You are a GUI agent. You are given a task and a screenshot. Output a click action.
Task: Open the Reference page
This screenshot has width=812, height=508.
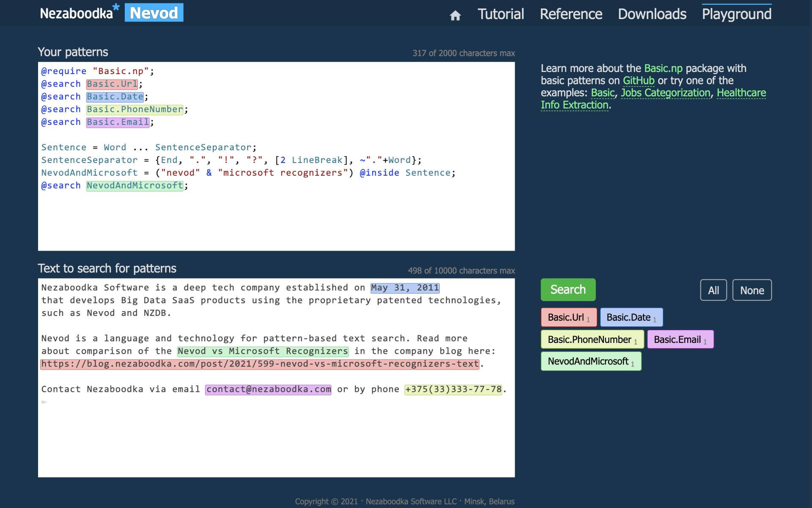click(571, 14)
